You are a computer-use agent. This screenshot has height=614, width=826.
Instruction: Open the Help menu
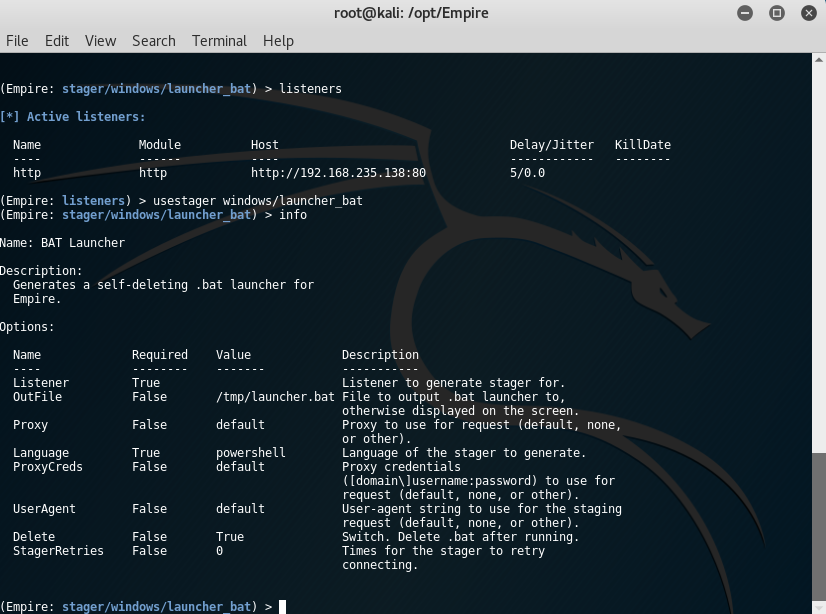click(278, 41)
